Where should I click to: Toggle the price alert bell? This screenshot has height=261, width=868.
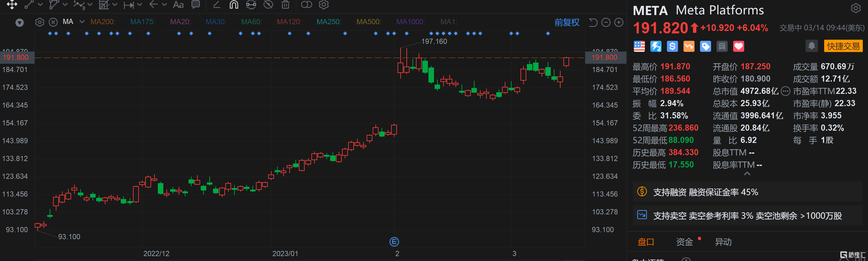811,46
